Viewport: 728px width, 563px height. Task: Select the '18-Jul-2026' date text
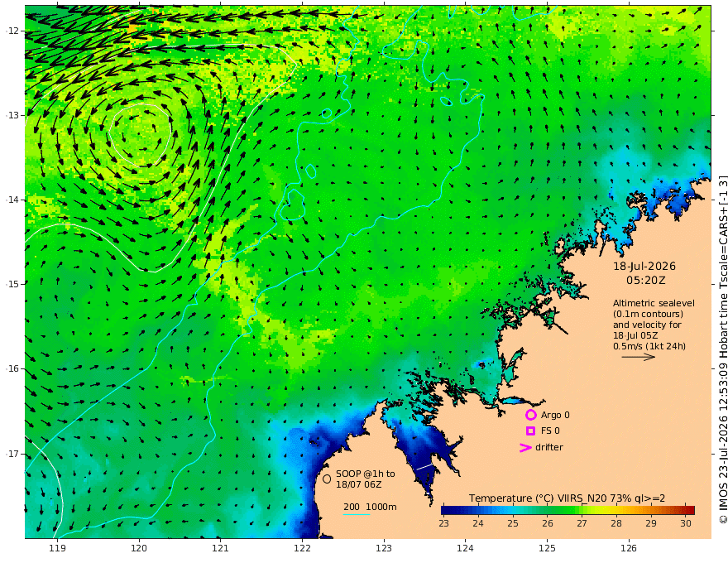point(644,266)
